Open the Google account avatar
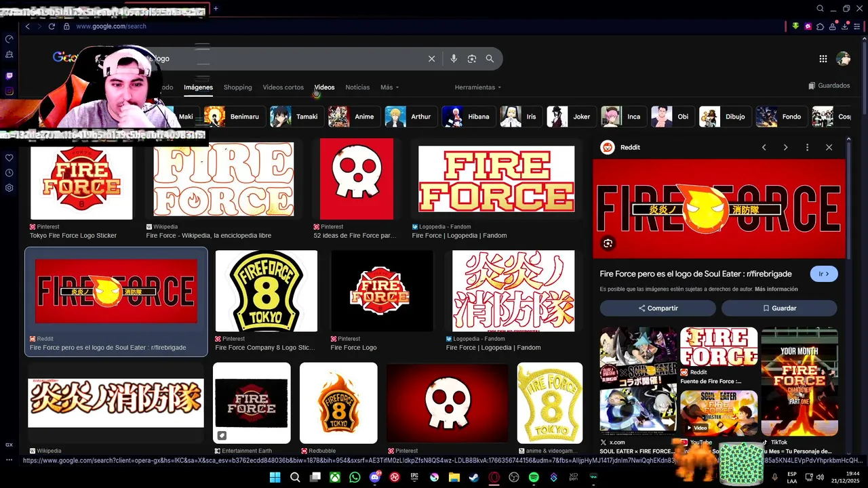Image resolution: width=868 pixels, height=488 pixels. click(844, 59)
